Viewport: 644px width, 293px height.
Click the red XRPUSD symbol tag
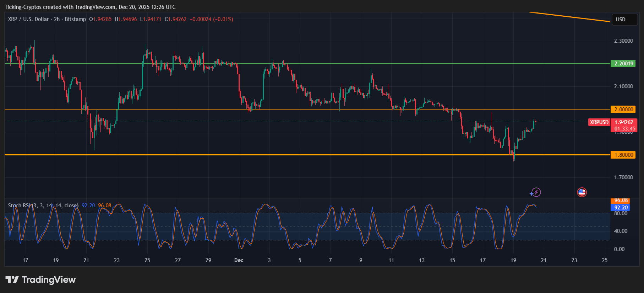(599, 122)
